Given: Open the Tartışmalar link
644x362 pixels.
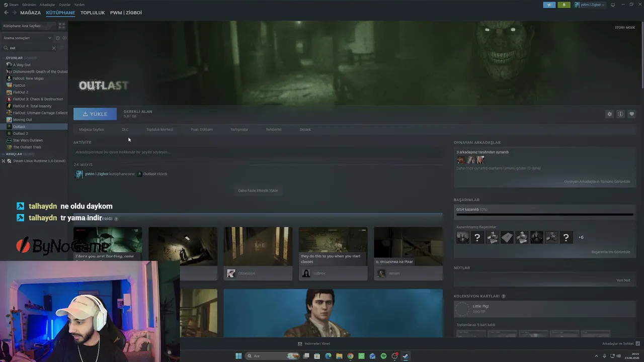Looking at the screenshot, I should 239,129.
